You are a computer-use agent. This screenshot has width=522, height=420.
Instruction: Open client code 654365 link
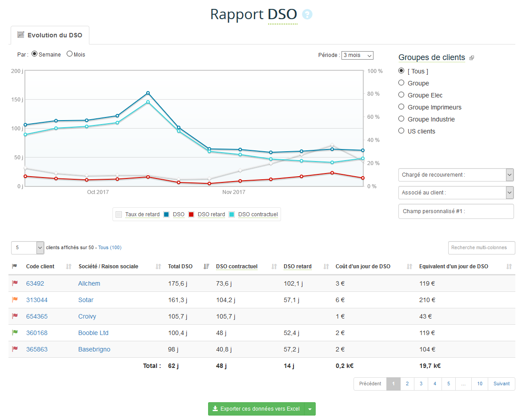37,316
